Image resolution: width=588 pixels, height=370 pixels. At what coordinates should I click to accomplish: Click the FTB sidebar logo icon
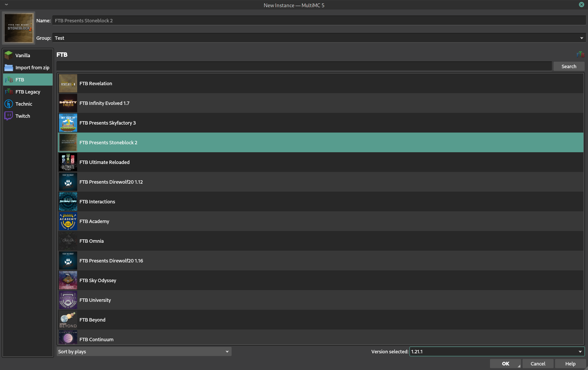point(9,80)
